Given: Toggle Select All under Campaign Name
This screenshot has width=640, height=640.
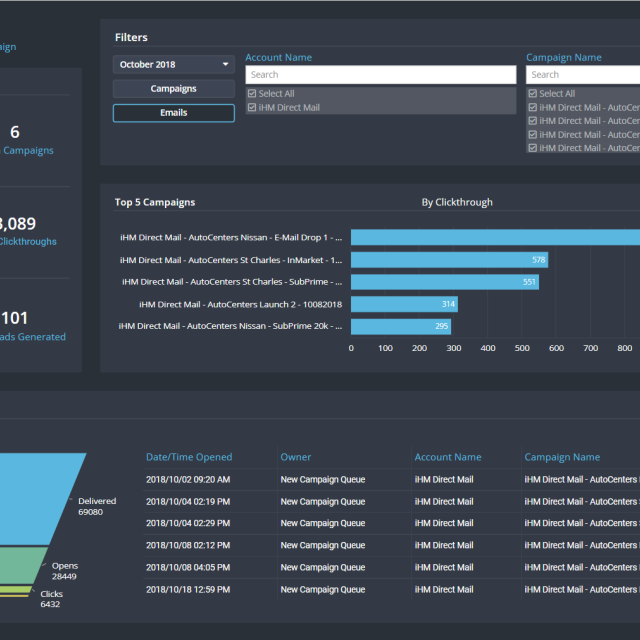Looking at the screenshot, I should (533, 93).
